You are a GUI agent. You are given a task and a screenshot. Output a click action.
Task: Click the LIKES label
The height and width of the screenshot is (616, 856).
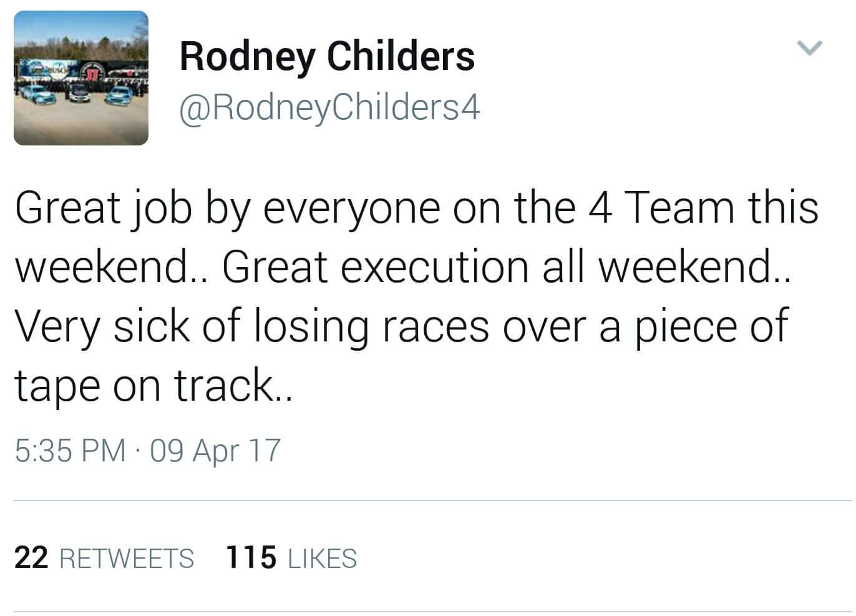click(x=323, y=558)
